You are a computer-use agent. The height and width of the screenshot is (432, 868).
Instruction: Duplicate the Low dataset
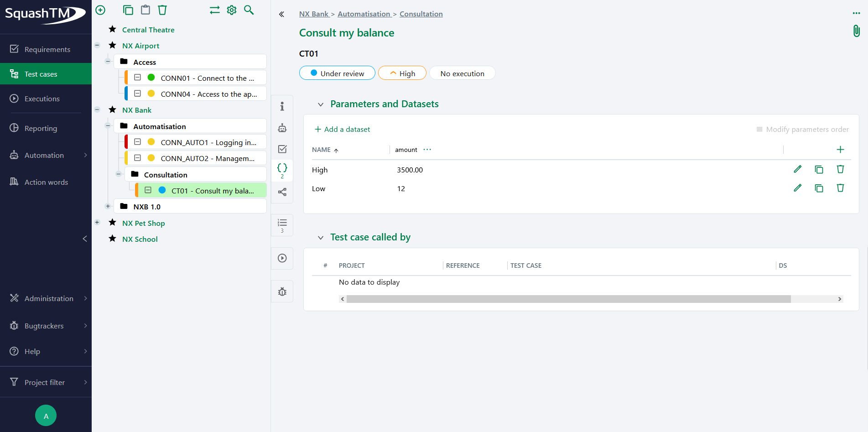pyautogui.click(x=819, y=188)
